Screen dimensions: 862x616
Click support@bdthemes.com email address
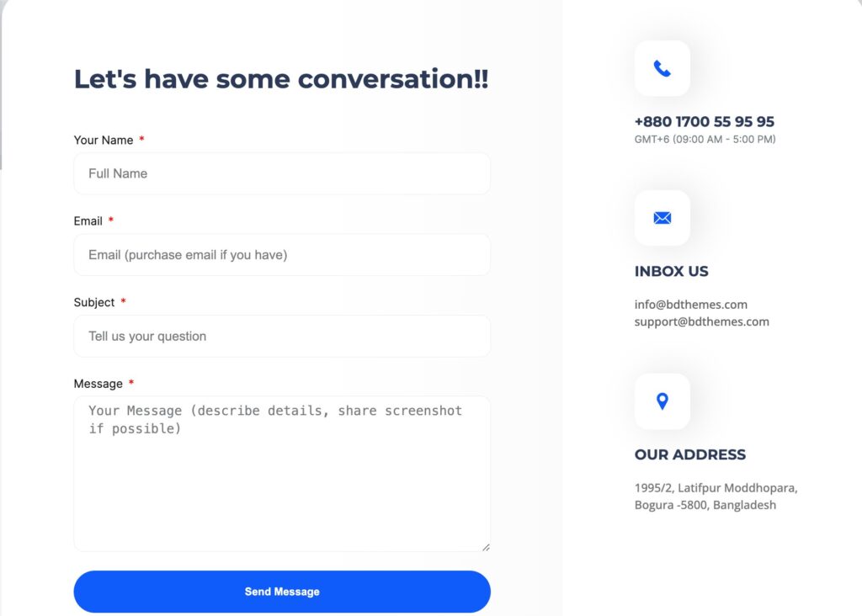coord(701,321)
